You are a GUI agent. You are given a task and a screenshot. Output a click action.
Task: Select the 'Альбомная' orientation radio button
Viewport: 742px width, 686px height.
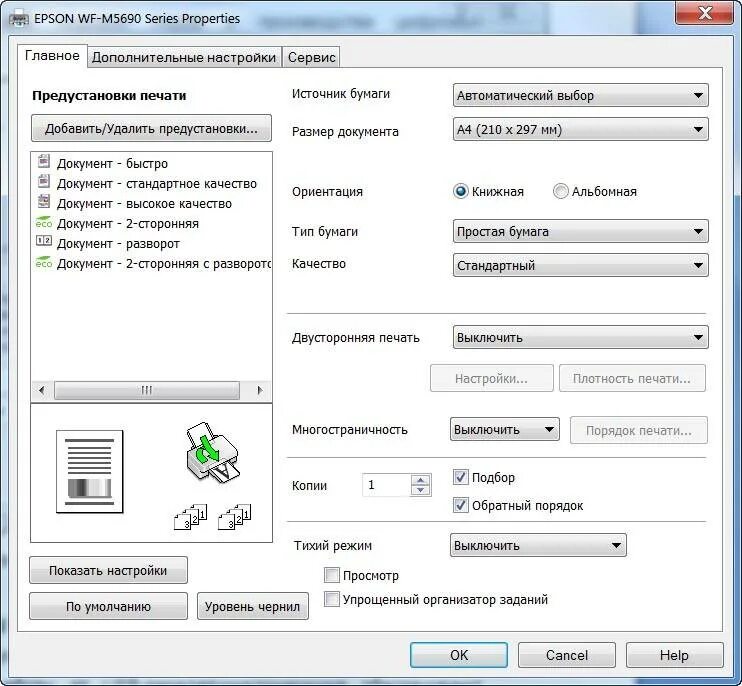point(560,191)
